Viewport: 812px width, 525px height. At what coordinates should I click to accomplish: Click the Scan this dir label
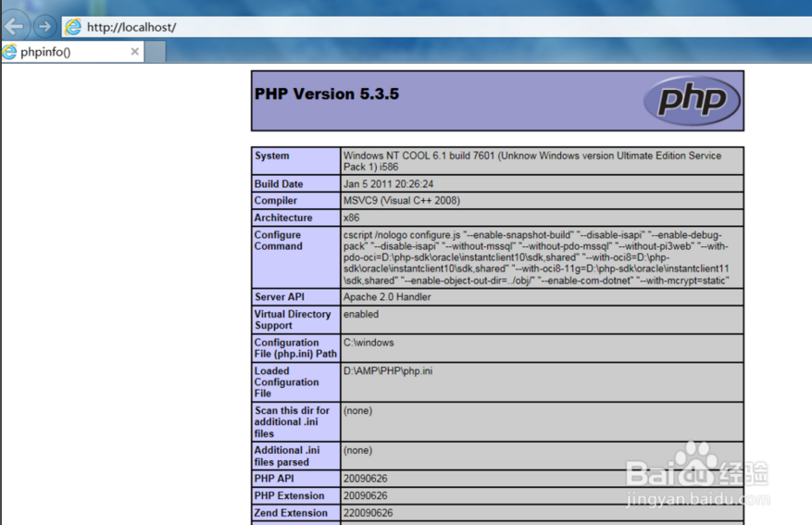[292, 422]
